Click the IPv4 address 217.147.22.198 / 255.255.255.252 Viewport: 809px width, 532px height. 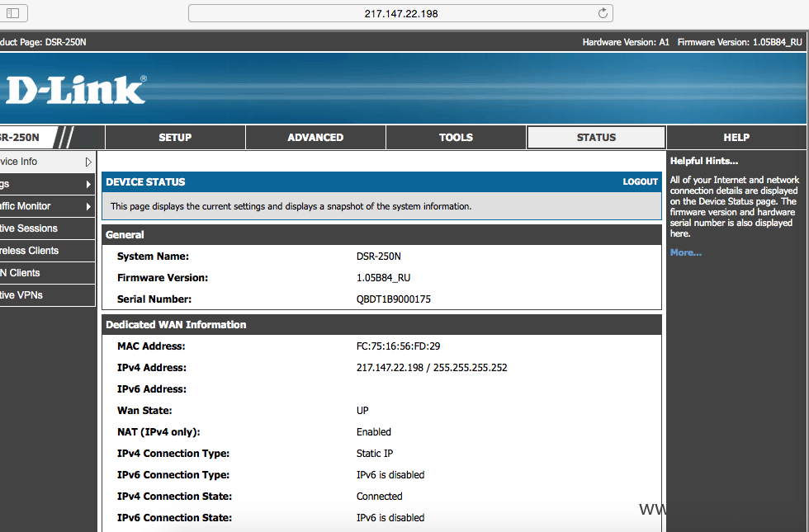pyautogui.click(x=432, y=368)
